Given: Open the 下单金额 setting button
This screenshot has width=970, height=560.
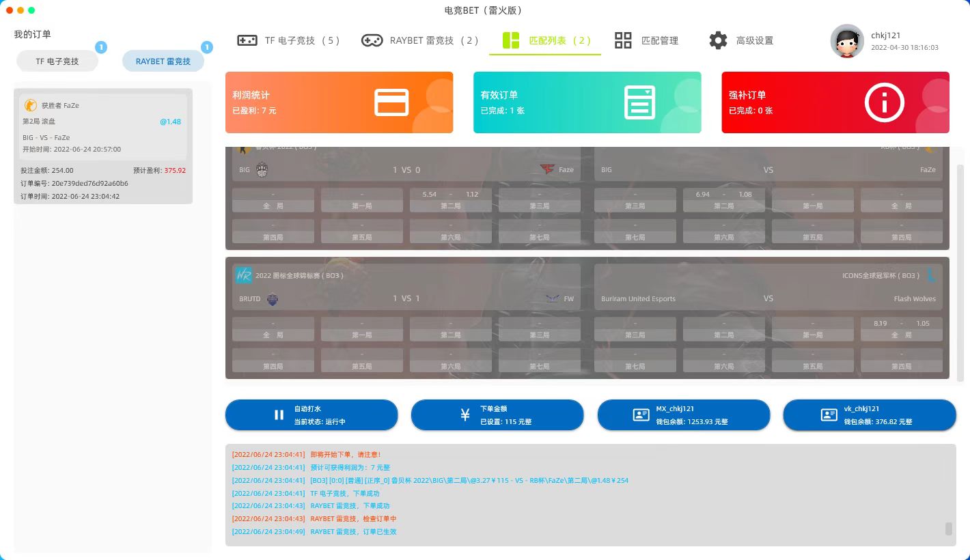Looking at the screenshot, I should 497,415.
